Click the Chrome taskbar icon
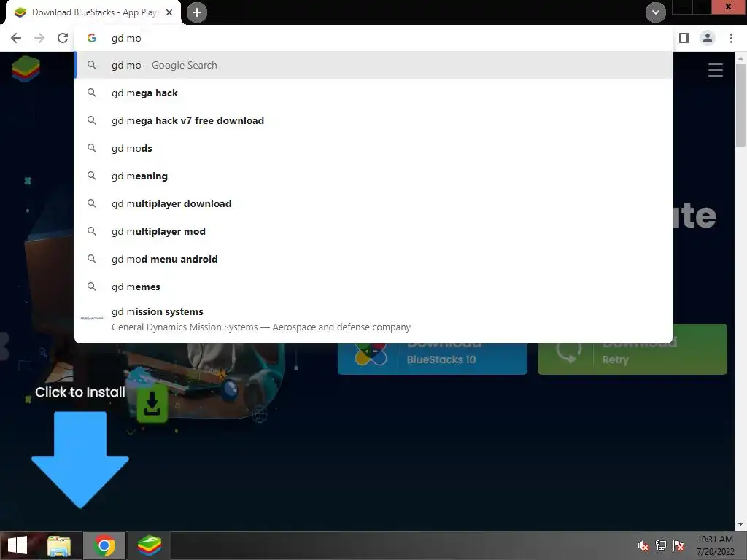 (x=104, y=545)
